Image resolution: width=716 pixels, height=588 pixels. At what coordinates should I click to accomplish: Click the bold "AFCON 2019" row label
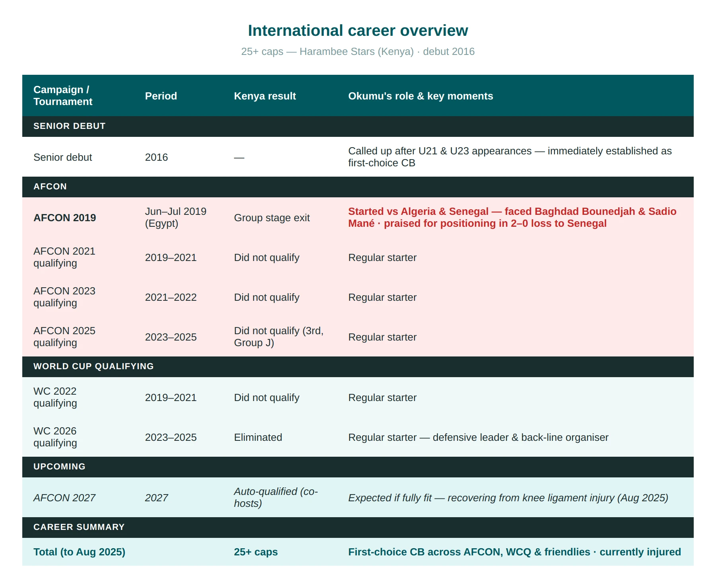[64, 218]
